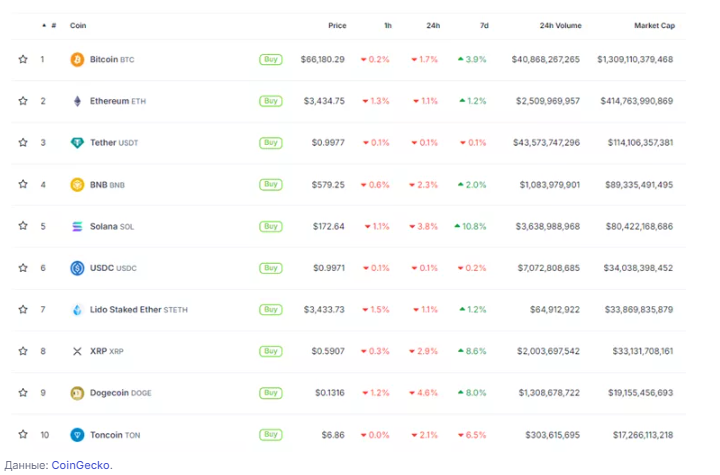Image resolution: width=720 pixels, height=475 pixels.
Task: Click Buy button for Ethereum
Action: [271, 101]
